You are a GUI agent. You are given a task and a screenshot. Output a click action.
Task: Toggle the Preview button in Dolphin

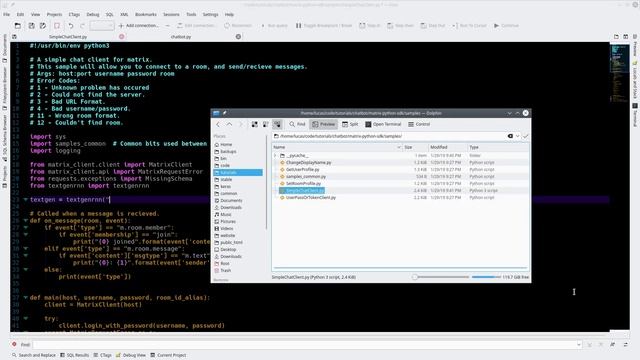click(x=324, y=124)
